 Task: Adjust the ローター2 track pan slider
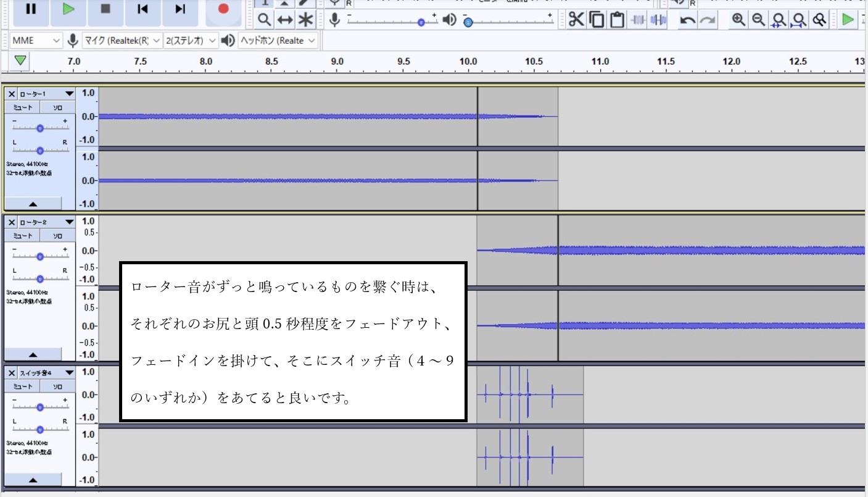[40, 278]
